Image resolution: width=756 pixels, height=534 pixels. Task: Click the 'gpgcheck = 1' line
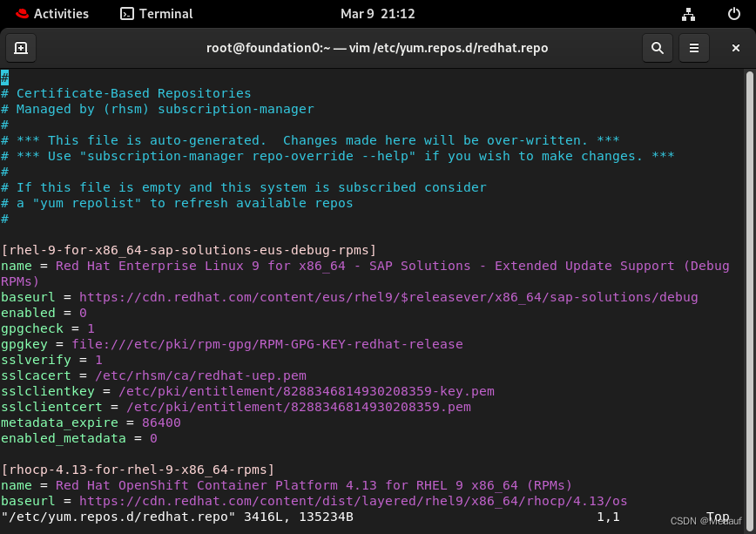coord(48,328)
